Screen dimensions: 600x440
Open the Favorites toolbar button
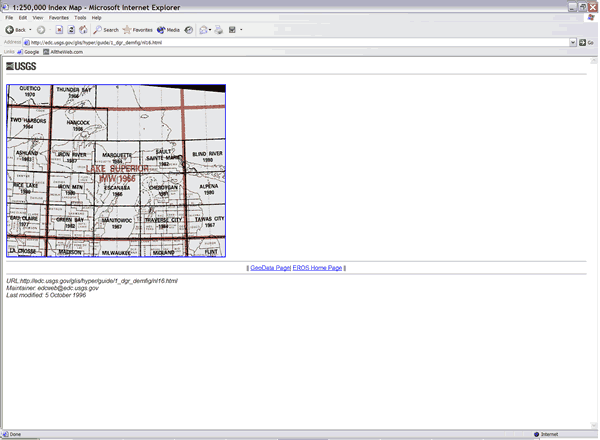(137, 30)
